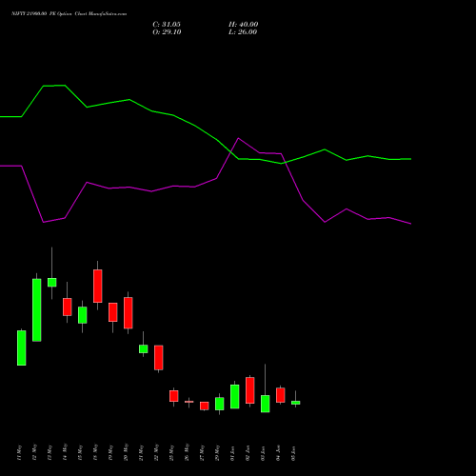Click the "03 Jun" date label
This screenshot has width=476, height=476.
point(264,453)
